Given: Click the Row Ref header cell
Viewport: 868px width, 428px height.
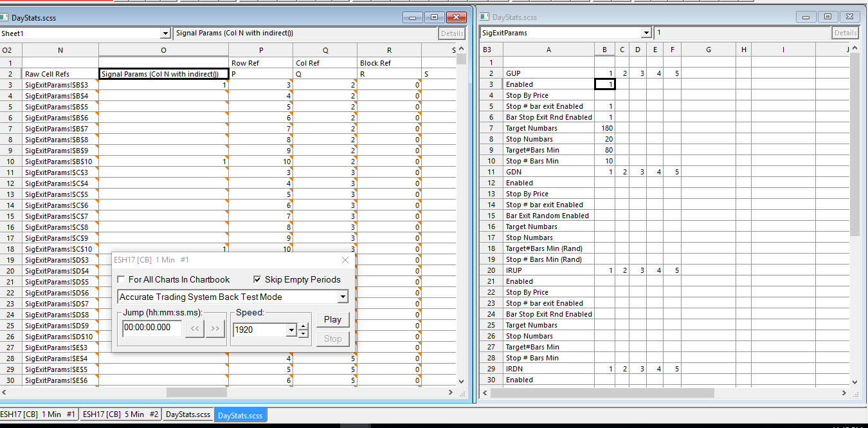Looking at the screenshot, I should (x=261, y=63).
